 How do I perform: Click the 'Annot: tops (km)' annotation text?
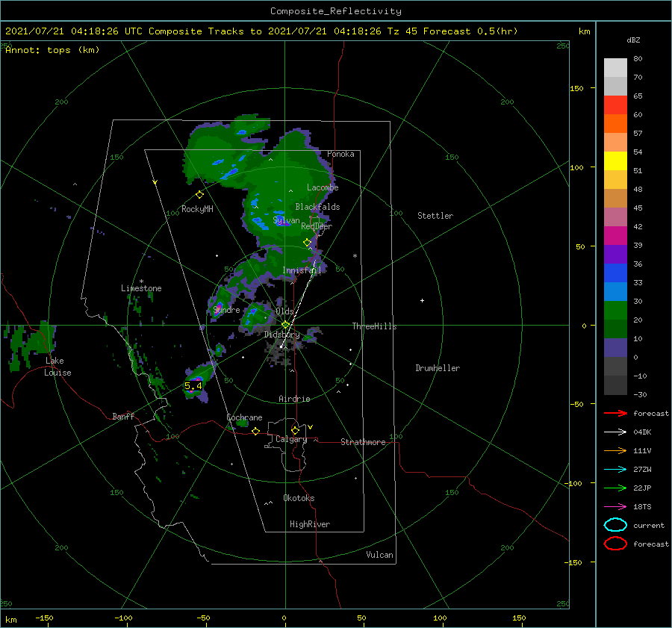(x=52, y=50)
